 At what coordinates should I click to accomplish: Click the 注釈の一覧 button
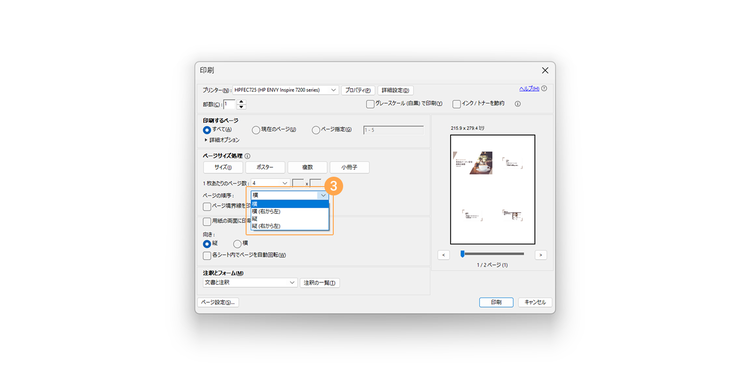click(320, 283)
